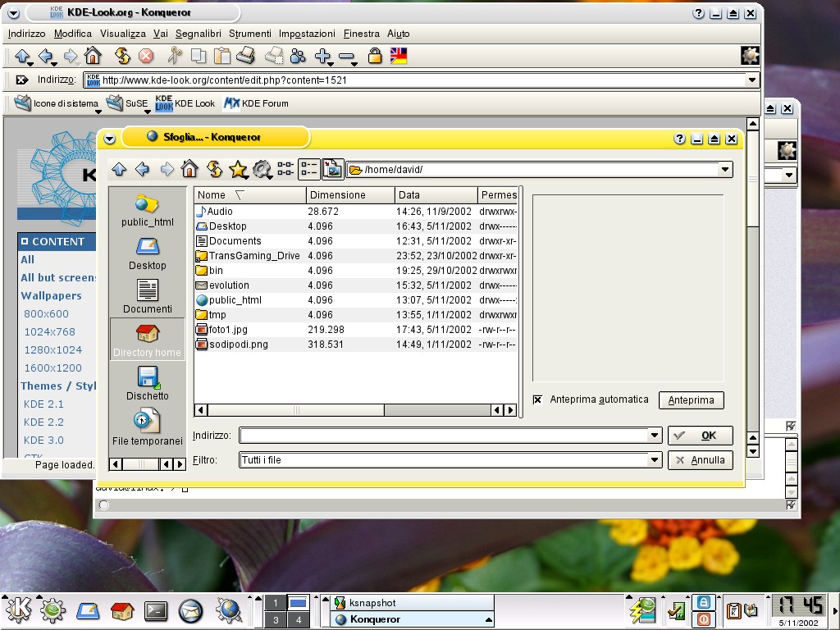Switch to short icon view in file dialog
The height and width of the screenshot is (630, 840).
(x=285, y=169)
